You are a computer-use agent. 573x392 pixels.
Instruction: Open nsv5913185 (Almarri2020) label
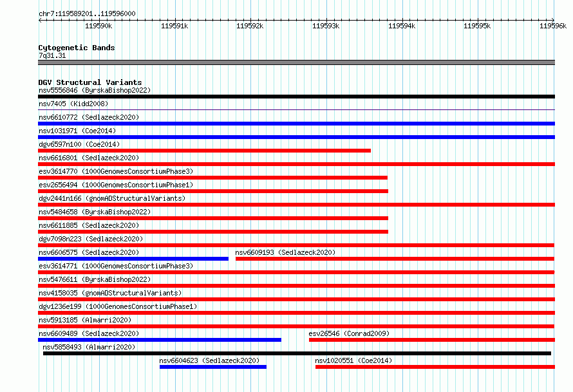85,320
